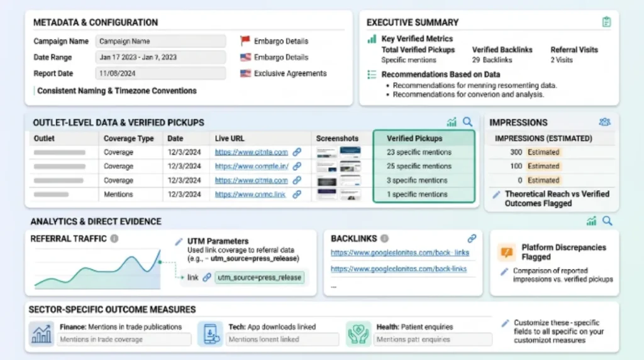The image size is (644, 360).
Task: Click the chart icon in Outlet-Level Data header
Action: coord(452,122)
